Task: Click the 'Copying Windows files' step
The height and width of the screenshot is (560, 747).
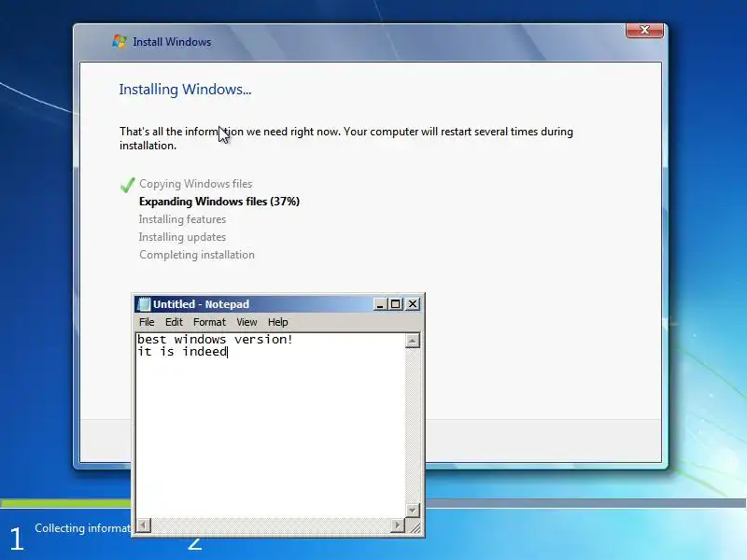Action: [x=196, y=184]
